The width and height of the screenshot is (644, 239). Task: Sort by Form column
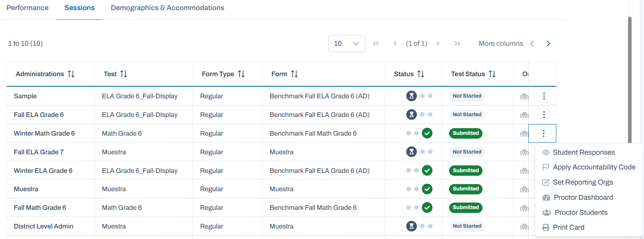coord(295,74)
